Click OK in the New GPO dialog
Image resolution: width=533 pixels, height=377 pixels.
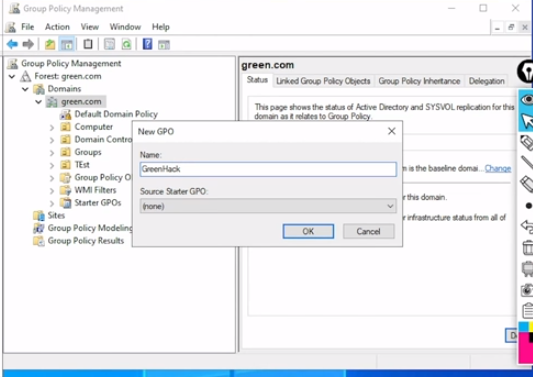coord(308,232)
